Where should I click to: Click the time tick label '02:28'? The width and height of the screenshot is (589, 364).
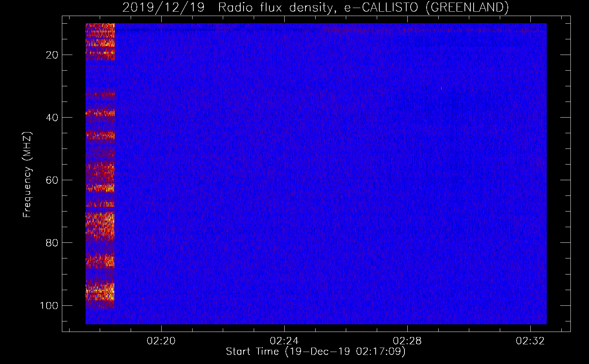(407, 341)
